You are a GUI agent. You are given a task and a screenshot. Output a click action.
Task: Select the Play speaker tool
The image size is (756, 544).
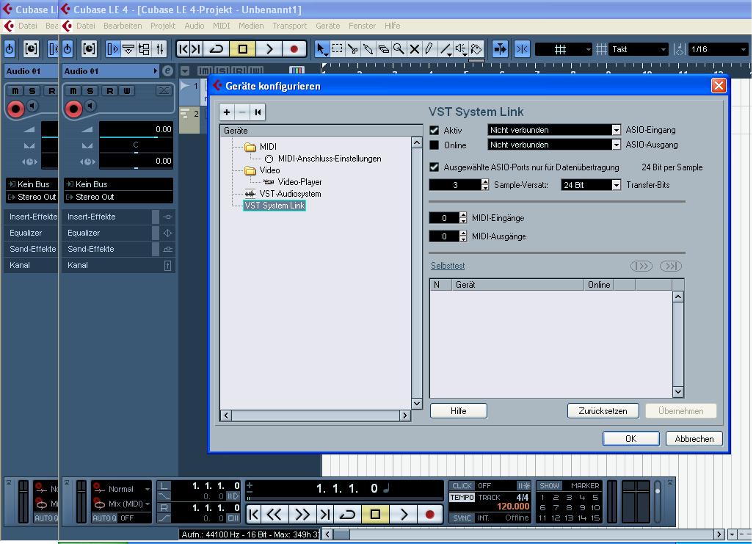click(460, 48)
